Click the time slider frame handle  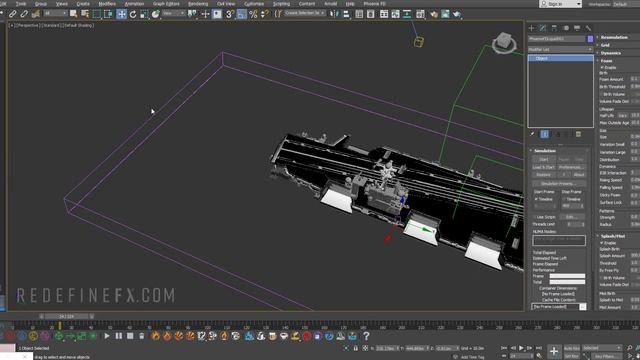pyautogui.click(x=66, y=316)
